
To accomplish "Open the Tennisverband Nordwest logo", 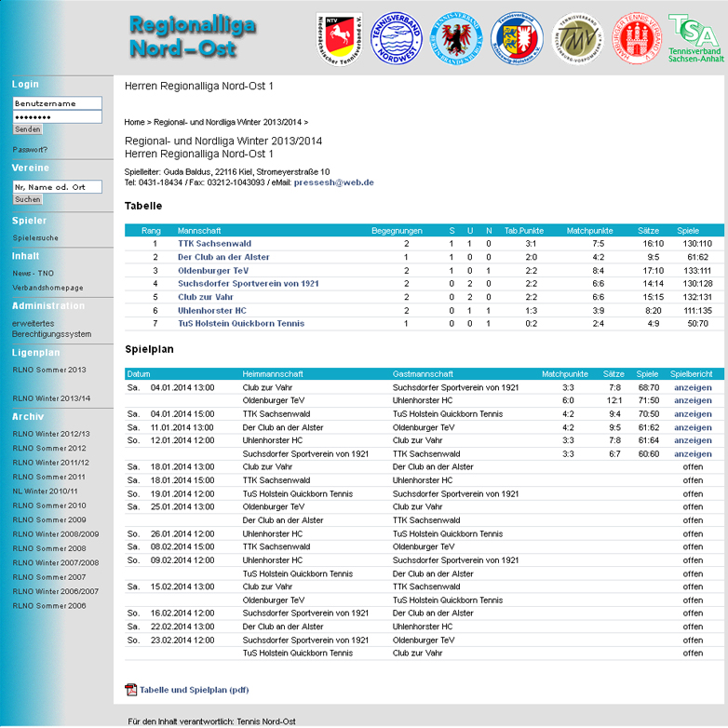I will [397, 38].
